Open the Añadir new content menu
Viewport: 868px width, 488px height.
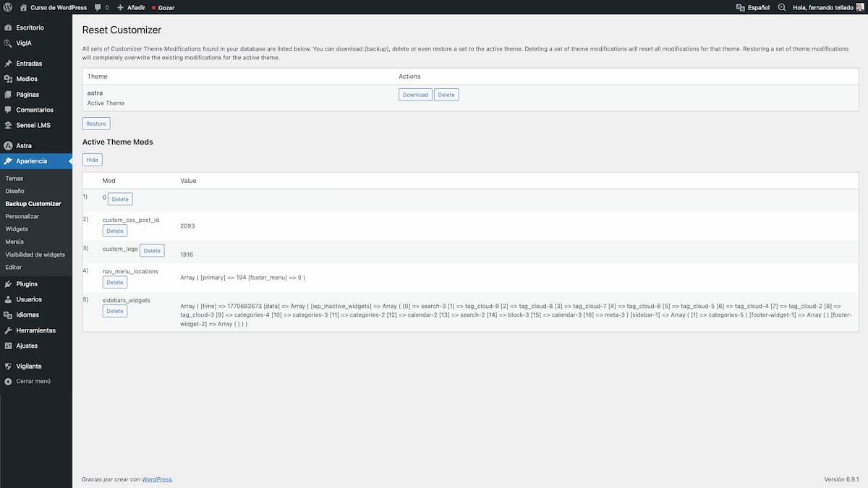130,7
